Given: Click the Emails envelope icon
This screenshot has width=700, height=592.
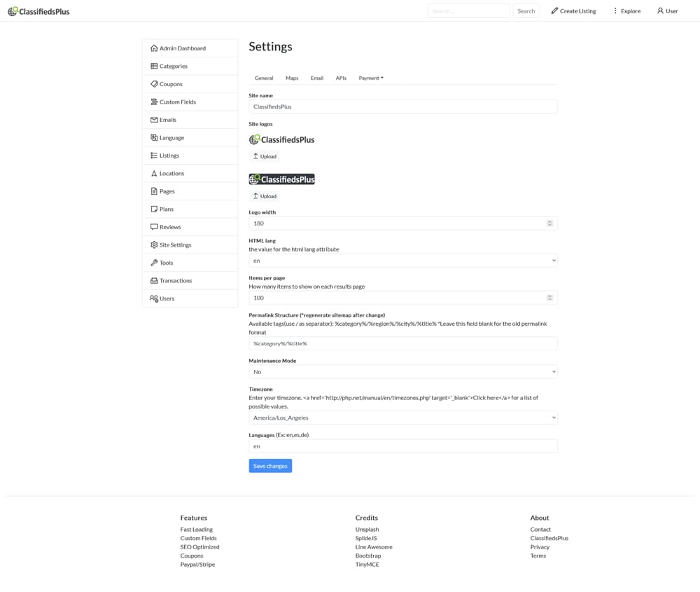Looking at the screenshot, I should tap(154, 120).
